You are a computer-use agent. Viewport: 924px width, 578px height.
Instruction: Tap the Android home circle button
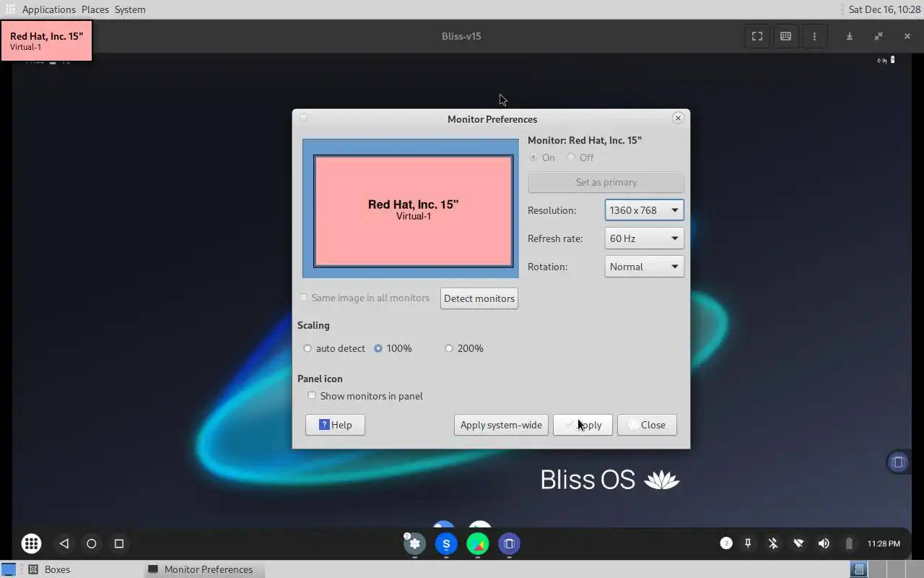(x=92, y=543)
